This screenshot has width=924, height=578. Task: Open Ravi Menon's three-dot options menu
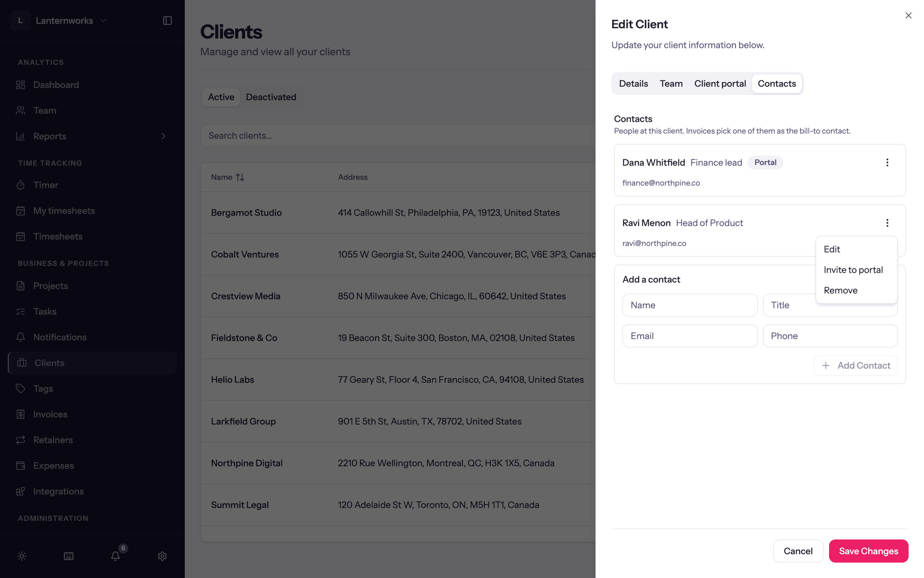pyautogui.click(x=887, y=223)
